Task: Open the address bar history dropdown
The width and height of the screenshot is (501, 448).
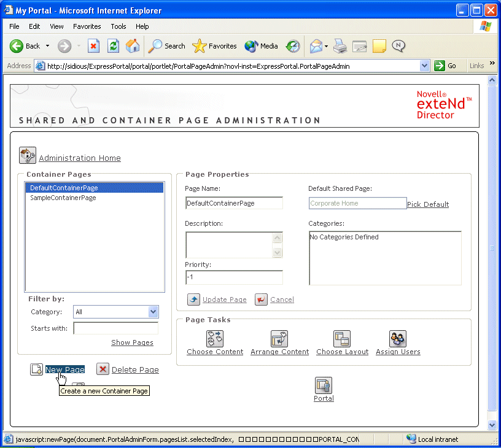Action: [424, 66]
